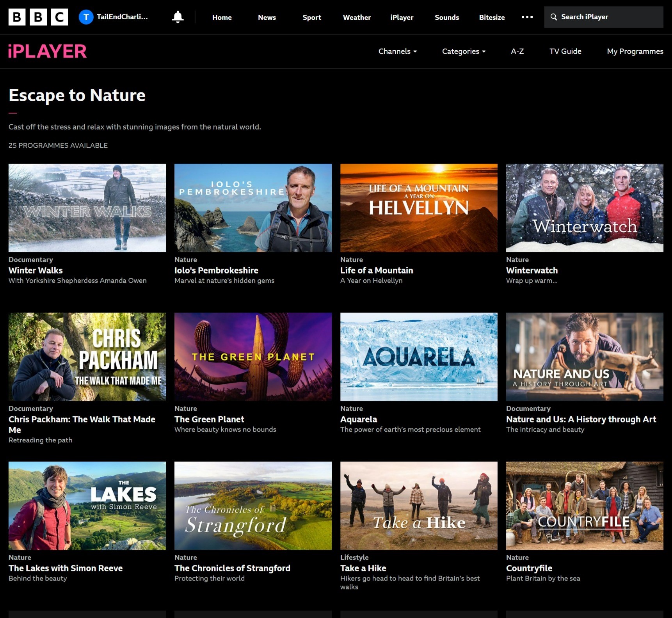Click 'A Year on Helvellyn' subtitle
Image resolution: width=672 pixels, height=618 pixels.
tap(371, 281)
